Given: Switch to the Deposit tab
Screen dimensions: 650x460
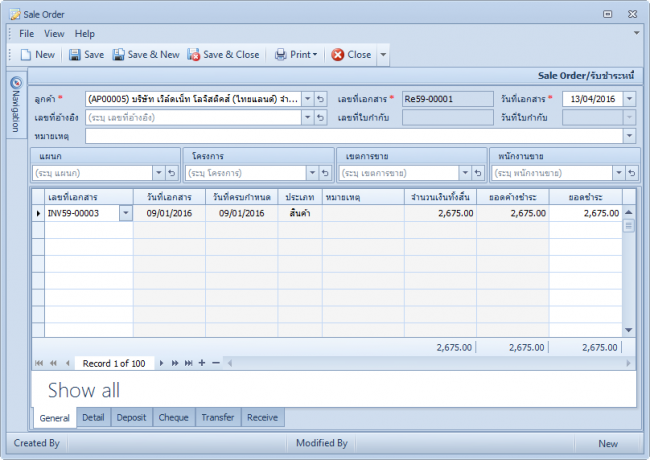Looking at the screenshot, I should (x=131, y=417).
